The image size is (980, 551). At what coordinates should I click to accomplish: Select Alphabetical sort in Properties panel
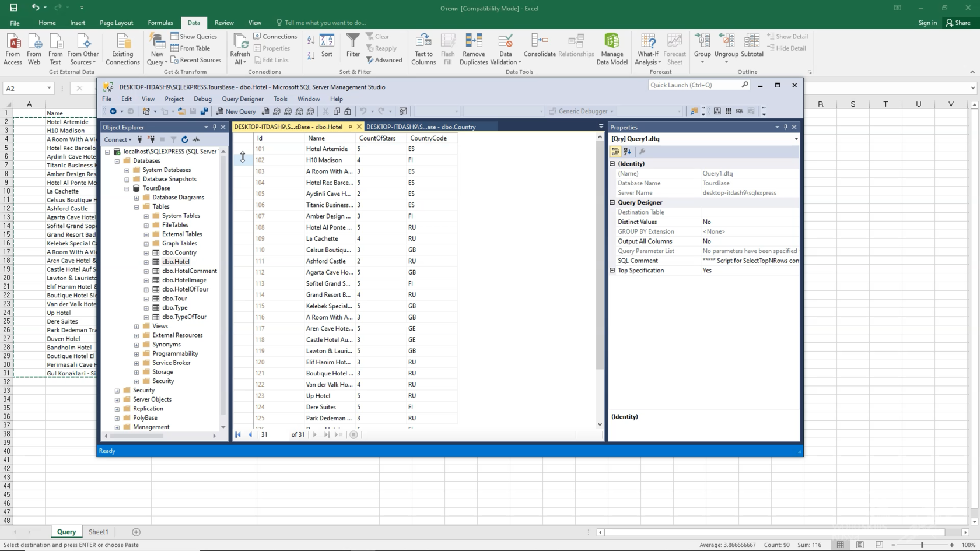tap(627, 152)
